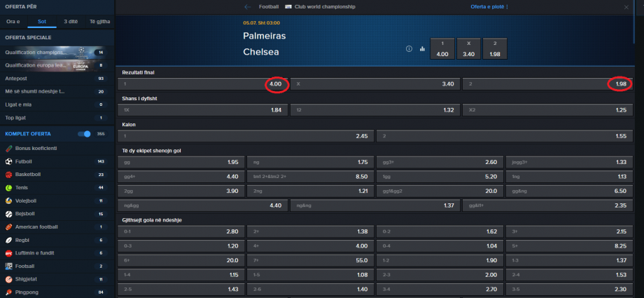Open Ligat e mia section
Viewport: 644px width, 298px height.
[57, 104]
